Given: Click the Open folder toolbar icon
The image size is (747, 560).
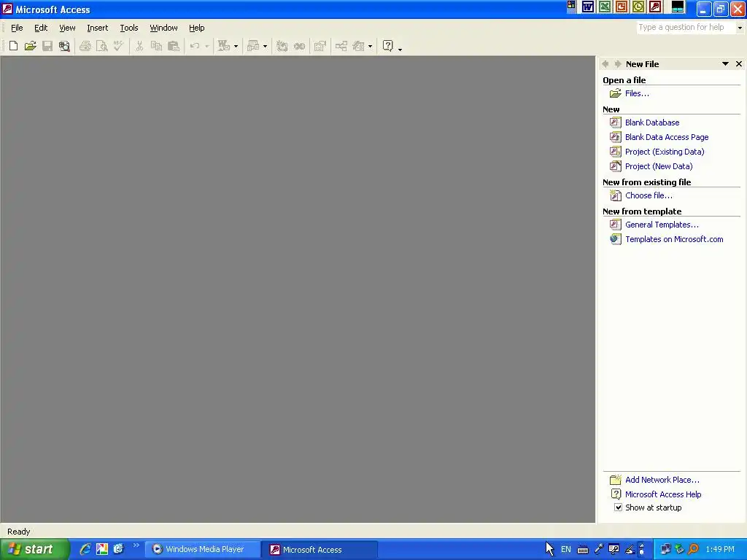Looking at the screenshot, I should (x=31, y=46).
